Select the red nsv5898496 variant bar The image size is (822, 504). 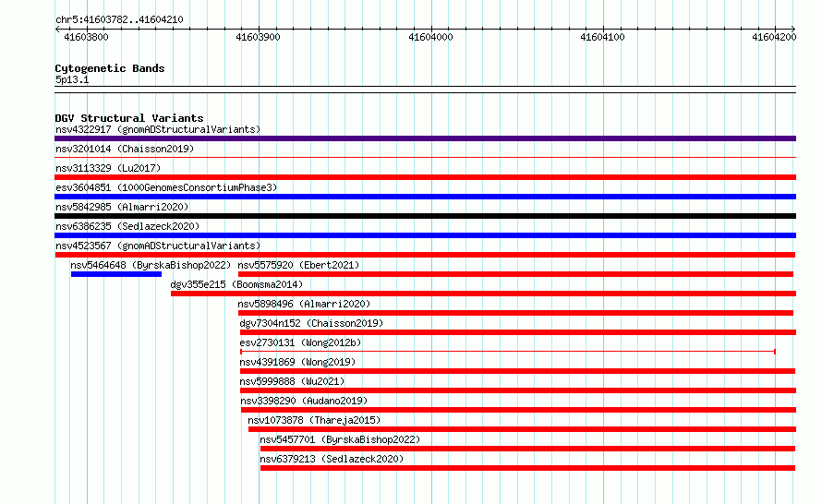coord(516,313)
